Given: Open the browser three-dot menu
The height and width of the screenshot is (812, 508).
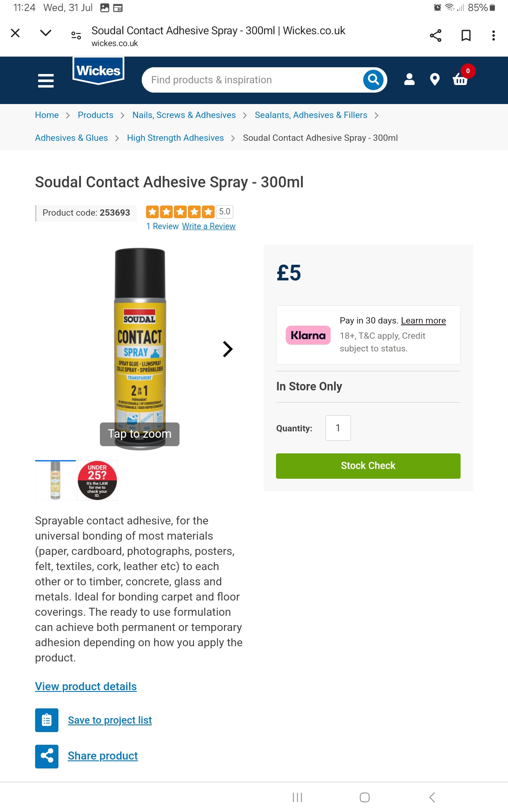Looking at the screenshot, I should pos(493,36).
